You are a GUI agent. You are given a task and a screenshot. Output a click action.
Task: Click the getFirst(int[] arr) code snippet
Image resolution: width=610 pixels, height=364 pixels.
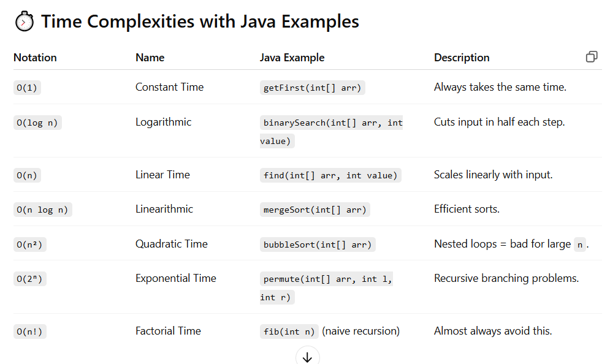pyautogui.click(x=312, y=88)
